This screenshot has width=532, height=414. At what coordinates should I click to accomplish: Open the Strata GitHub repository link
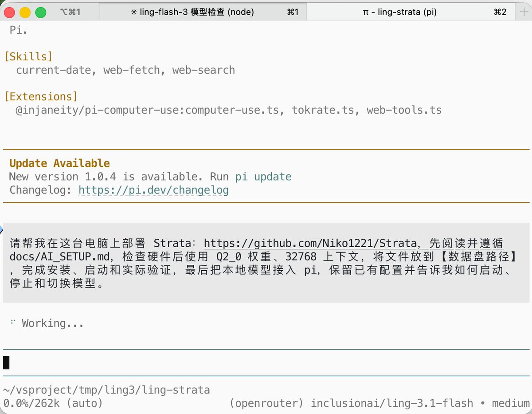click(311, 243)
